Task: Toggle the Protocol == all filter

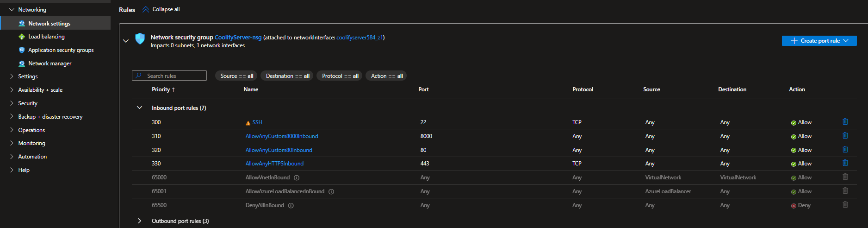Action: 340,76
